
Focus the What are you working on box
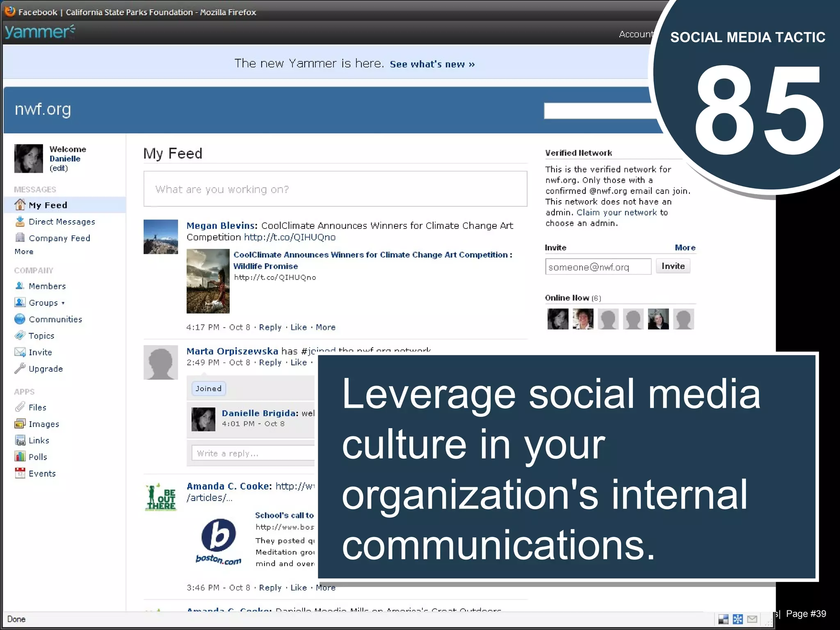pyautogui.click(x=335, y=189)
